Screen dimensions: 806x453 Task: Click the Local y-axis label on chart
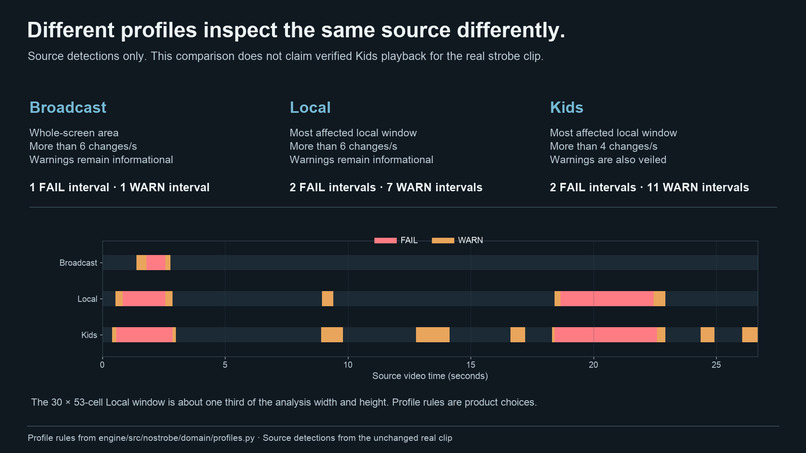coord(87,299)
